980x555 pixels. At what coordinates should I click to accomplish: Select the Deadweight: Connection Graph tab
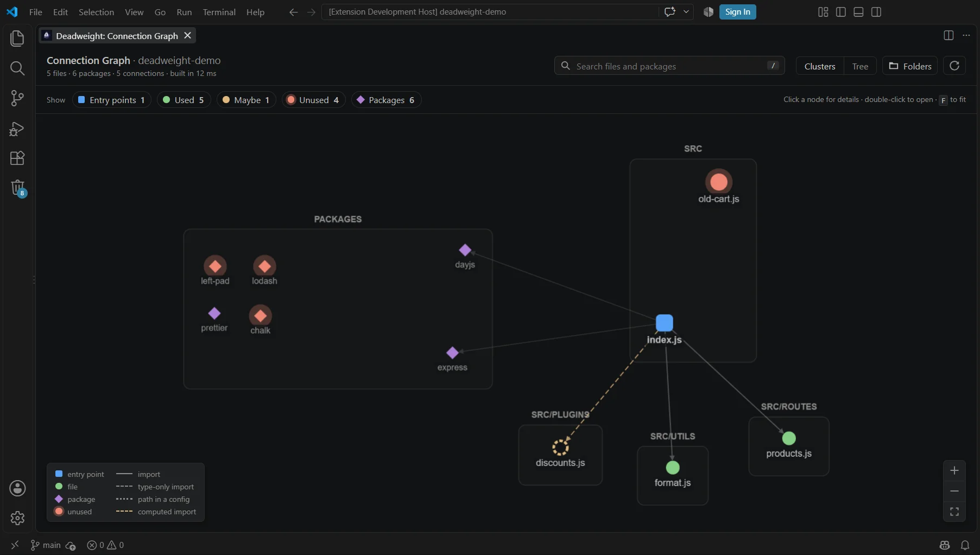117,36
